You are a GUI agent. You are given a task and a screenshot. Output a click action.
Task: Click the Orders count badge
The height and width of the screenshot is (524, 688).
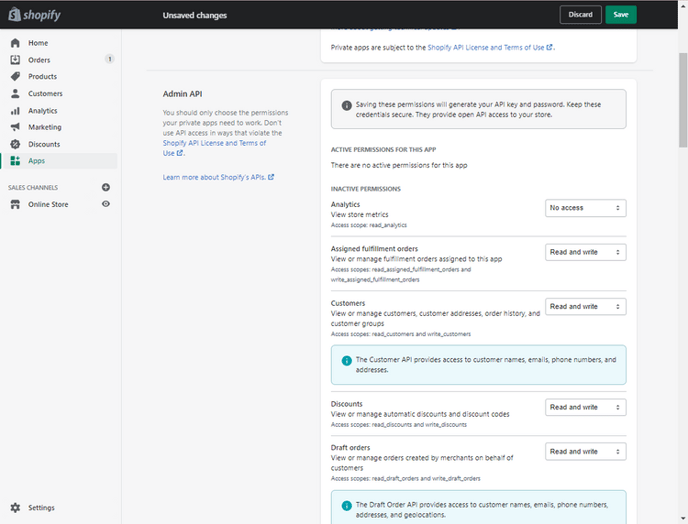coord(110,59)
